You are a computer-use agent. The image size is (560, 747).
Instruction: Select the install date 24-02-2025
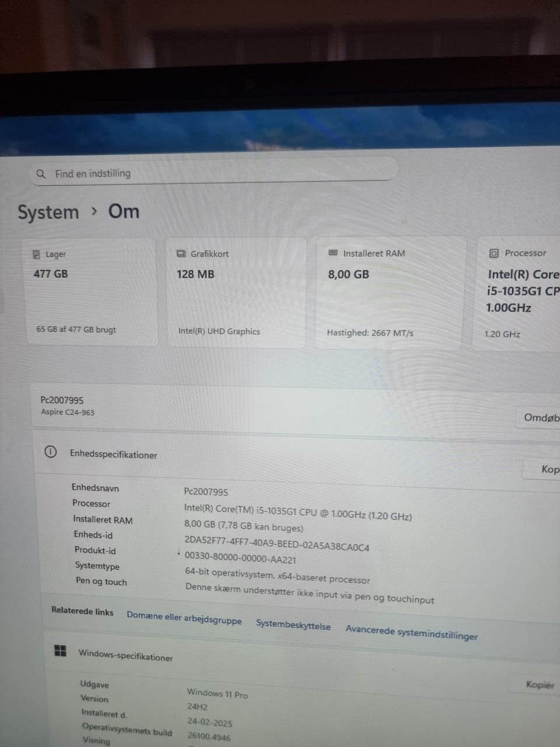tap(209, 722)
